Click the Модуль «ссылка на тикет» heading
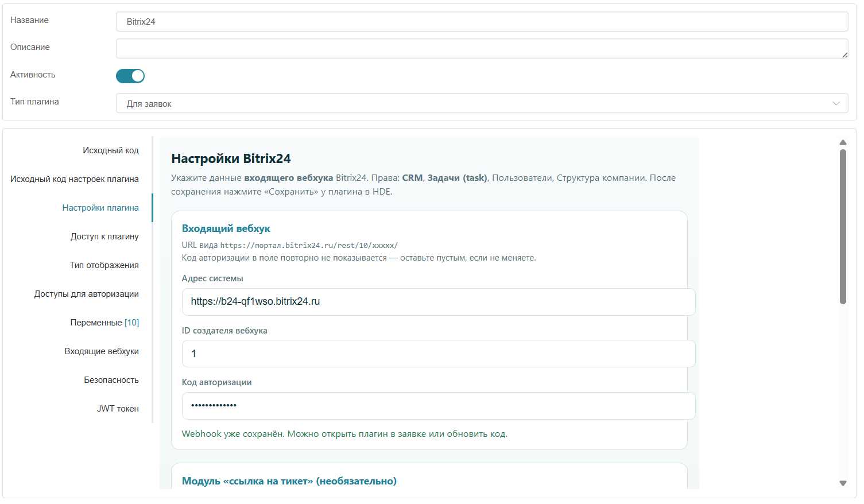The width and height of the screenshot is (864, 504). pos(289,481)
